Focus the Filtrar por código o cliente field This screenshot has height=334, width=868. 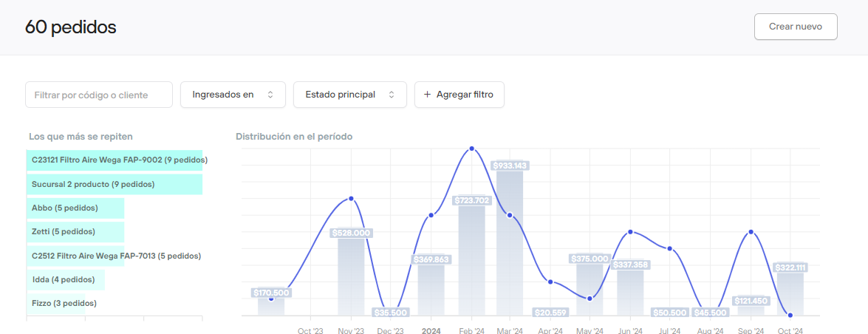[x=99, y=95]
